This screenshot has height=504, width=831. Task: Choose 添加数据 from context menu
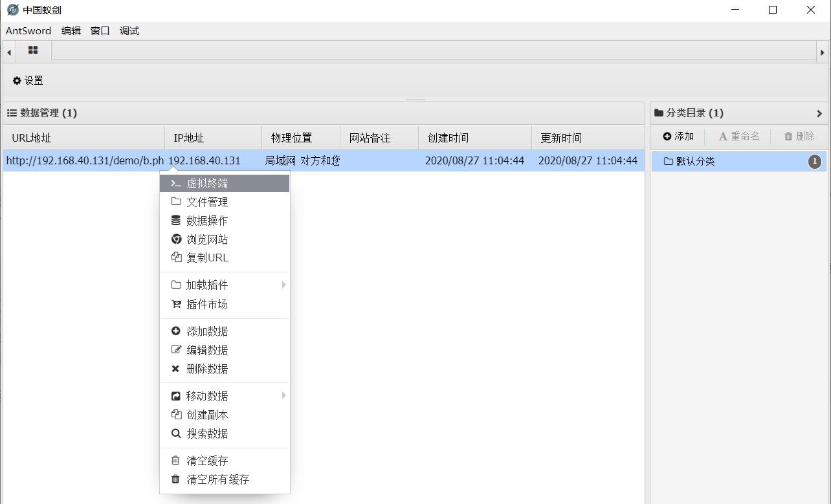coord(225,332)
